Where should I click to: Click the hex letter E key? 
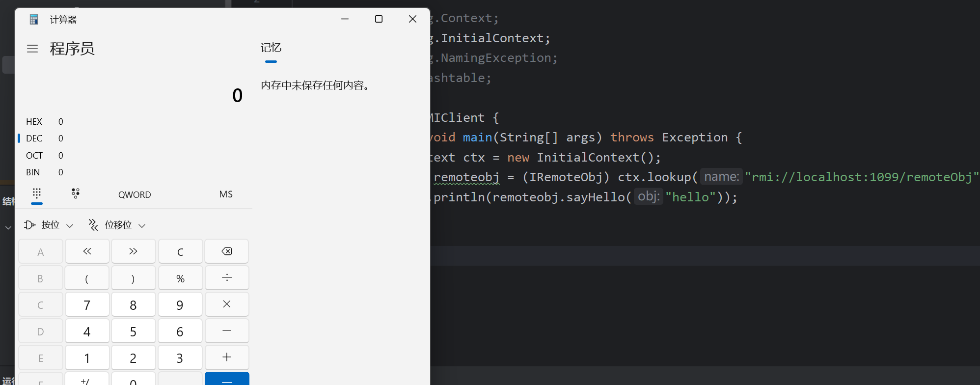tap(41, 357)
